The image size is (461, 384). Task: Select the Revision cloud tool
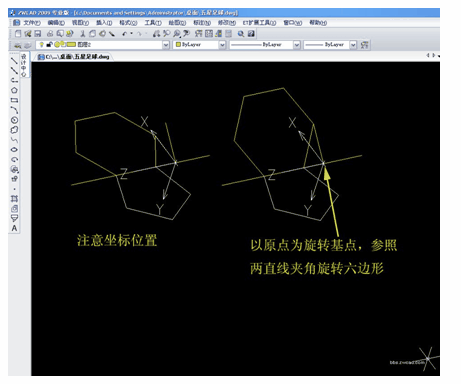pos(14,130)
